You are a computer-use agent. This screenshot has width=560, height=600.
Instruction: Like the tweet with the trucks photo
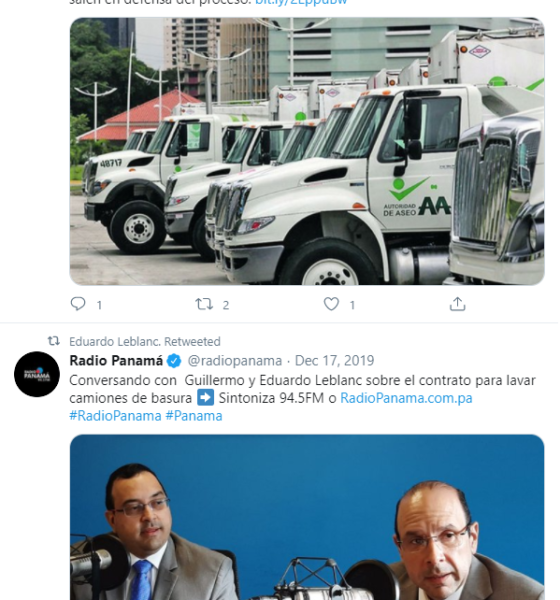click(x=331, y=304)
